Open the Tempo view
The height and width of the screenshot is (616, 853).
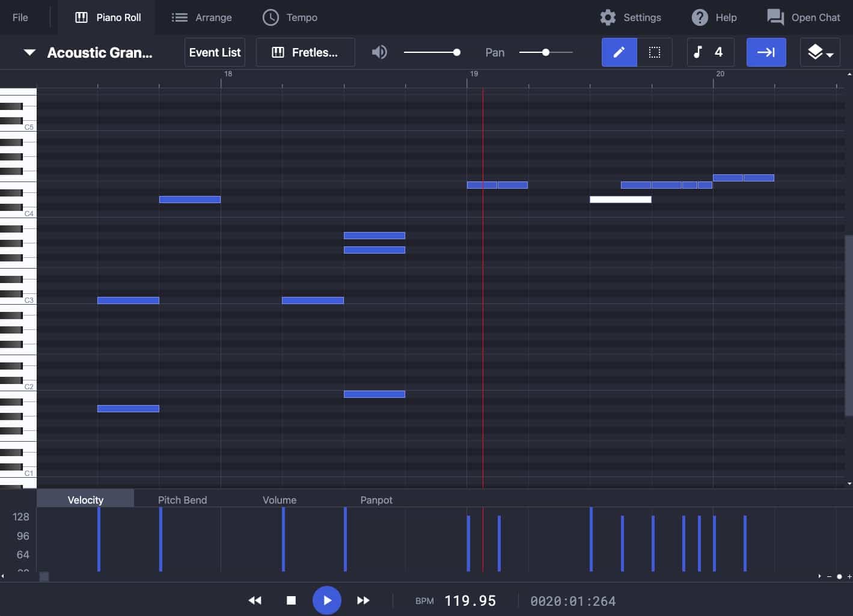tap(290, 17)
